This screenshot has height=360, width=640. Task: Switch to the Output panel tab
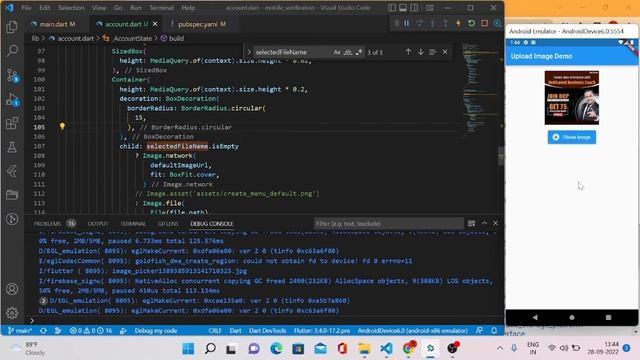(98, 224)
